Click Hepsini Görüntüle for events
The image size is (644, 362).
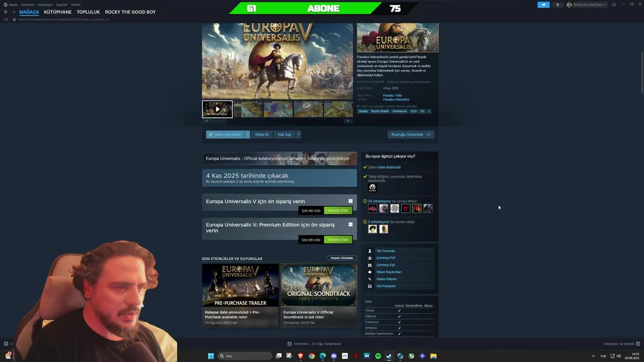(342, 258)
